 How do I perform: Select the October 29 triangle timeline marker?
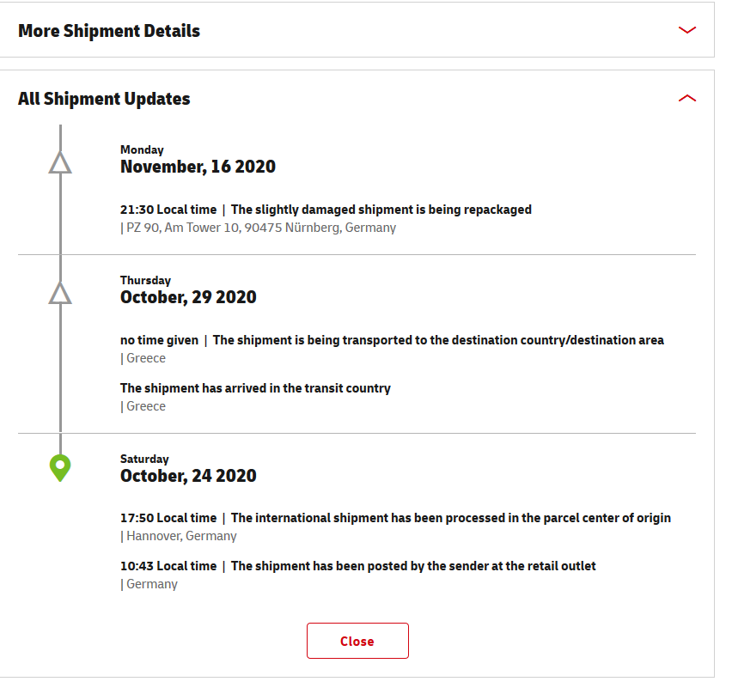tap(60, 293)
